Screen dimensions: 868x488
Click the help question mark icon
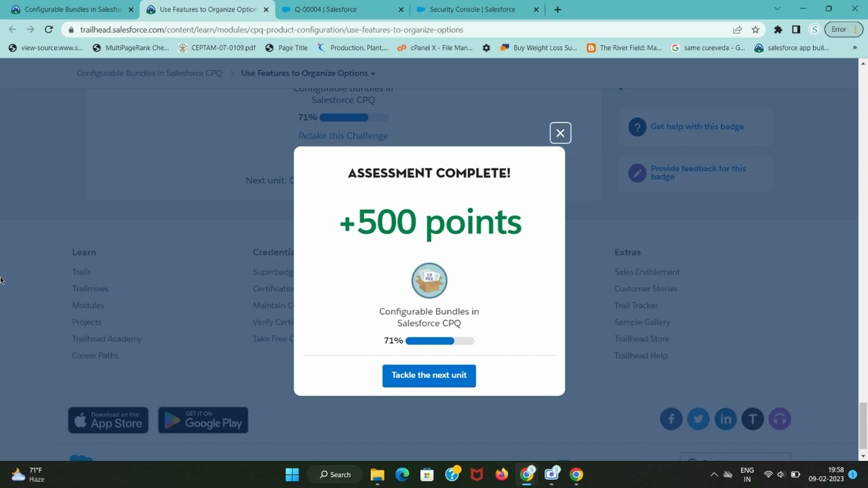point(637,127)
